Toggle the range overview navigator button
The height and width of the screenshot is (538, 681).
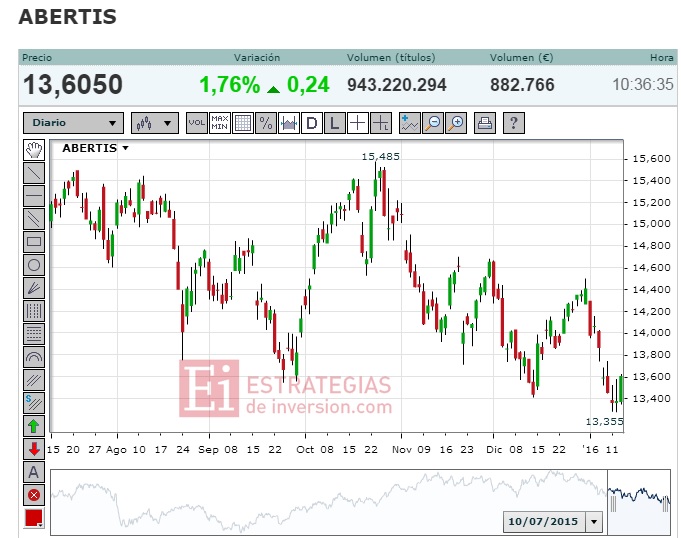pyautogui.click(x=288, y=123)
